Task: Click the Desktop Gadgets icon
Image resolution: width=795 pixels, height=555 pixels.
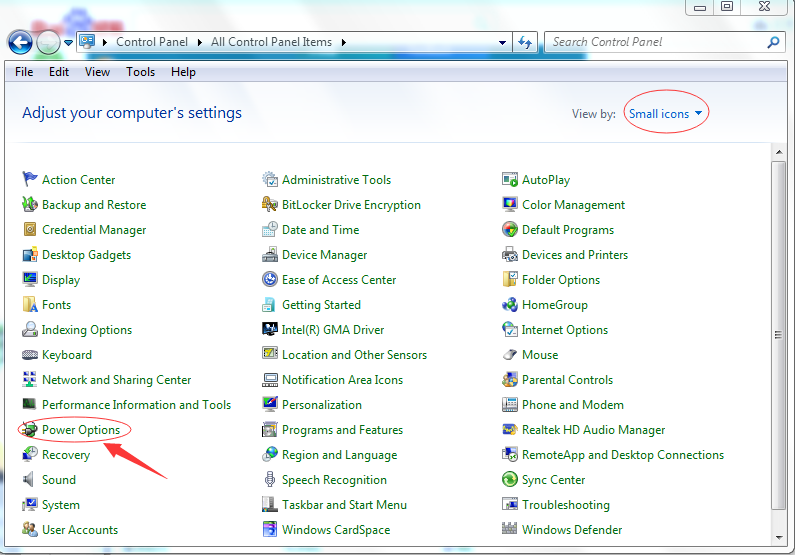Action: coord(30,254)
